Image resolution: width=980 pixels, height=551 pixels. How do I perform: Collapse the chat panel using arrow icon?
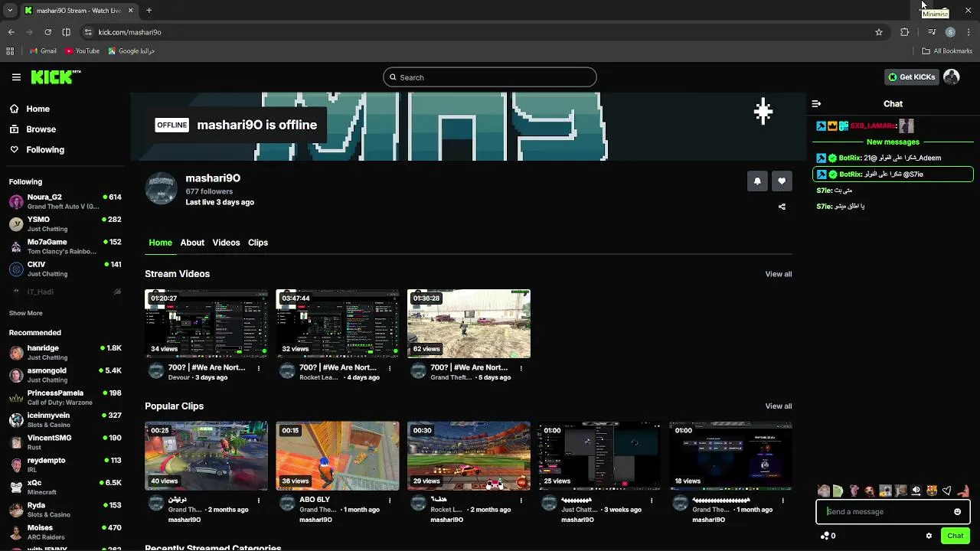(816, 103)
